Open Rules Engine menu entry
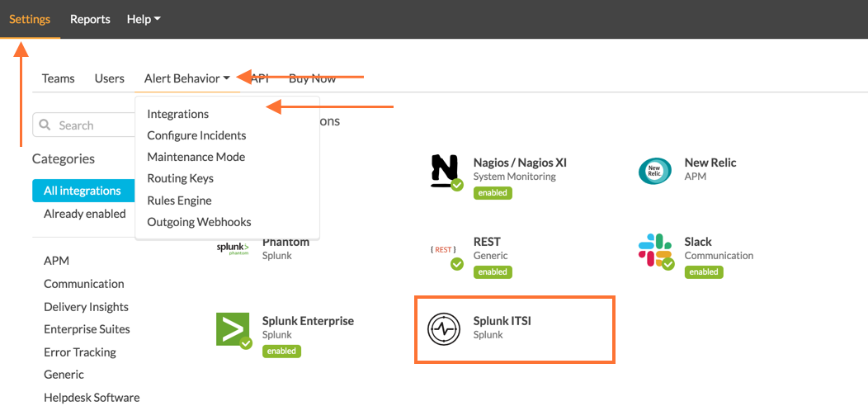Image resolution: width=868 pixels, height=406 pixels. coord(179,201)
